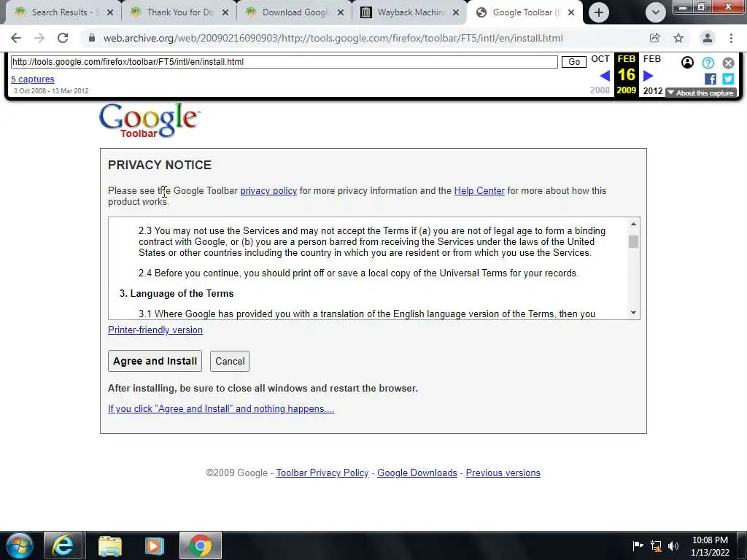Open the Toolbar Privacy Policy footer link

[x=322, y=472]
